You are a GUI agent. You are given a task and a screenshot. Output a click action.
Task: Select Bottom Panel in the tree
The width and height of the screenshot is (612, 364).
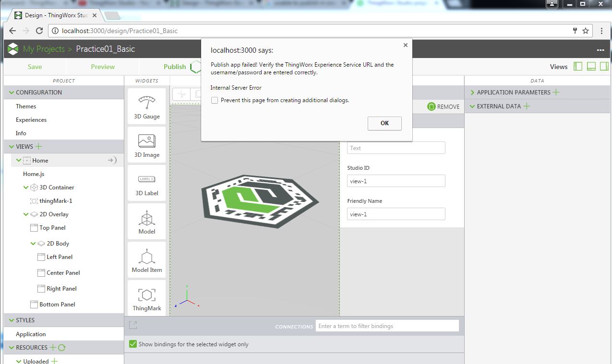tap(57, 305)
